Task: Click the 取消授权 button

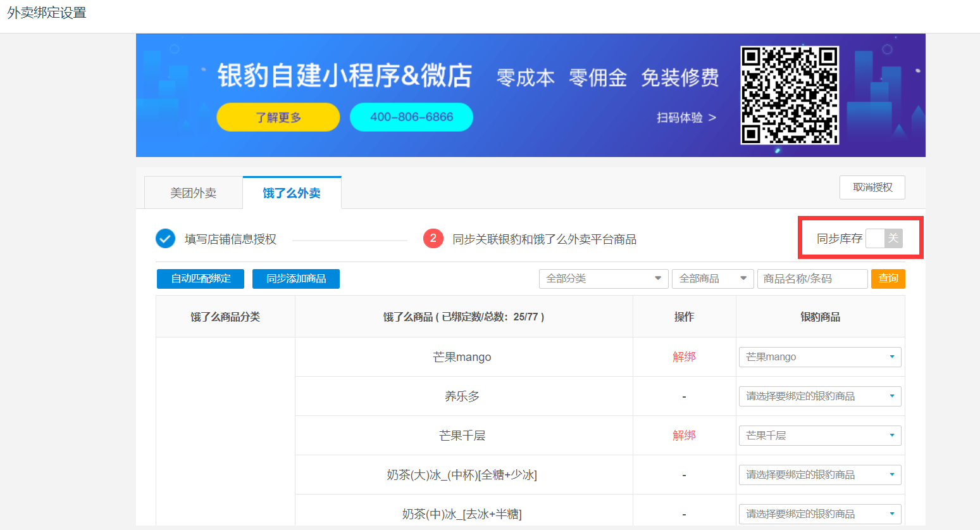Action: tap(872, 187)
